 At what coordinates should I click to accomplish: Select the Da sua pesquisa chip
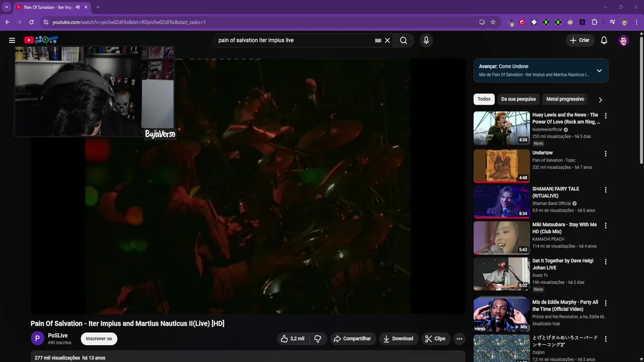[x=518, y=99]
